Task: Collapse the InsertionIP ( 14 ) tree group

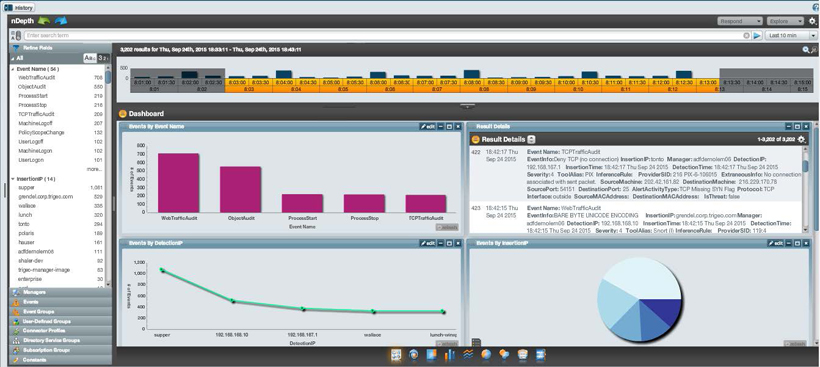Action: click(x=13, y=179)
